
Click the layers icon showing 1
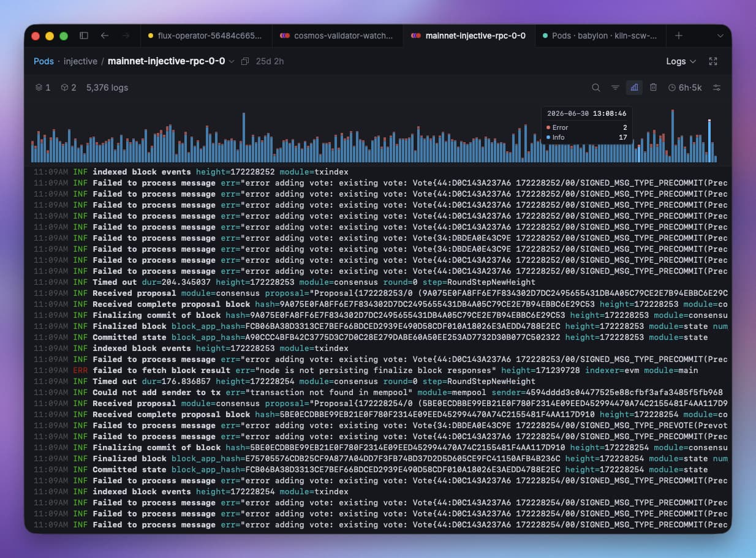[42, 88]
